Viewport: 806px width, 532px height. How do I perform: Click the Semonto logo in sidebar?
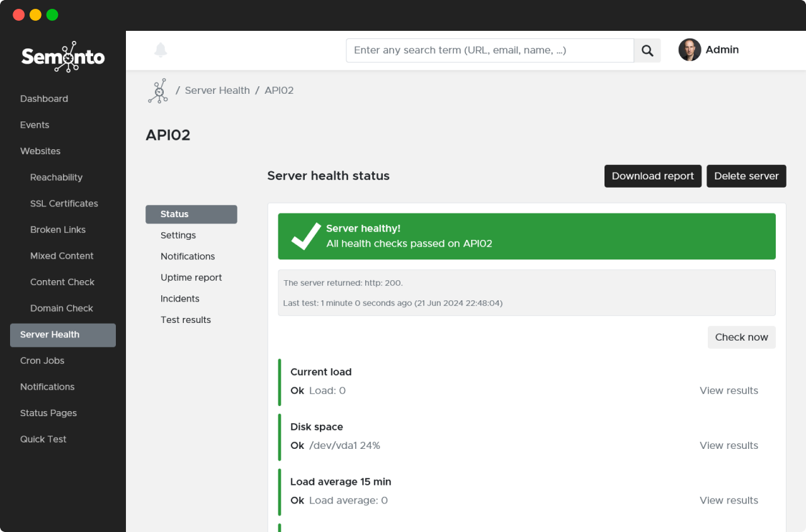(x=63, y=57)
